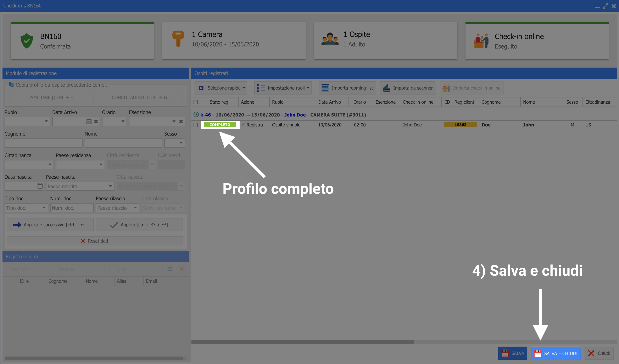This screenshot has width=619, height=364.
Task: Click refresh icon in Registro clienti
Action: pos(170,269)
